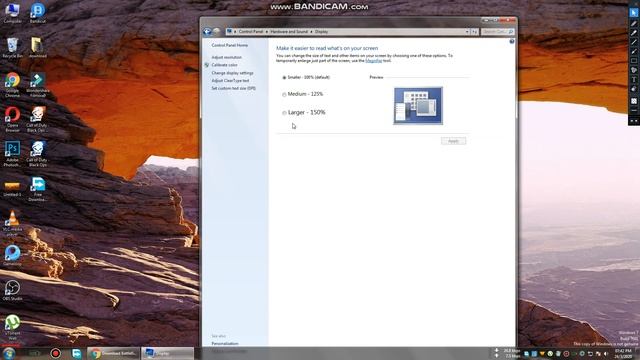This screenshot has height=360, width=640.
Task: Open the Personalization link under See also
Action: click(x=225, y=344)
